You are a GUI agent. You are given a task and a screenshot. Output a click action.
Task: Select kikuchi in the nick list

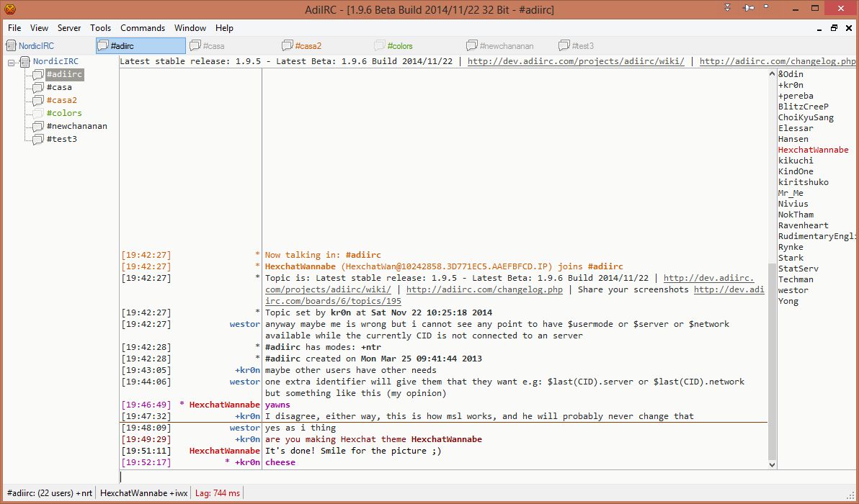point(796,161)
